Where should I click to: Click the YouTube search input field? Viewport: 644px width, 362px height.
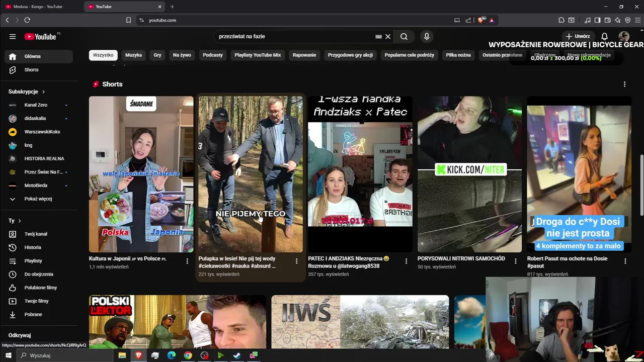294,36
